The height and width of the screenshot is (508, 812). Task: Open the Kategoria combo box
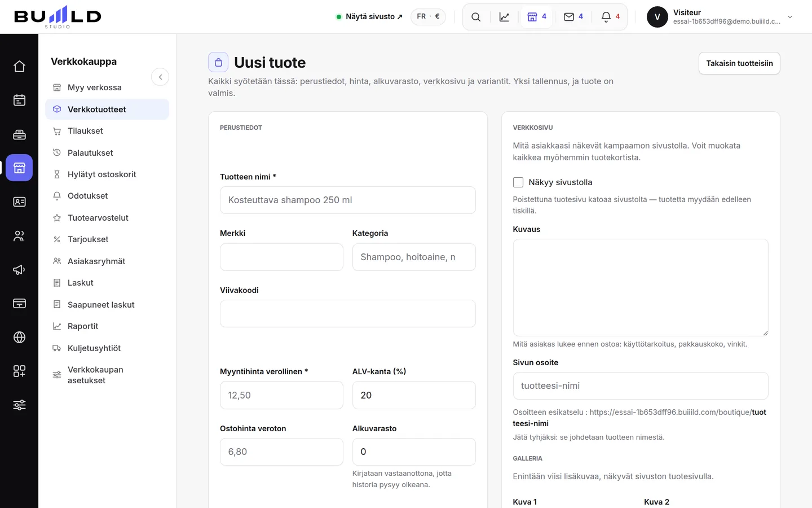coord(414,257)
